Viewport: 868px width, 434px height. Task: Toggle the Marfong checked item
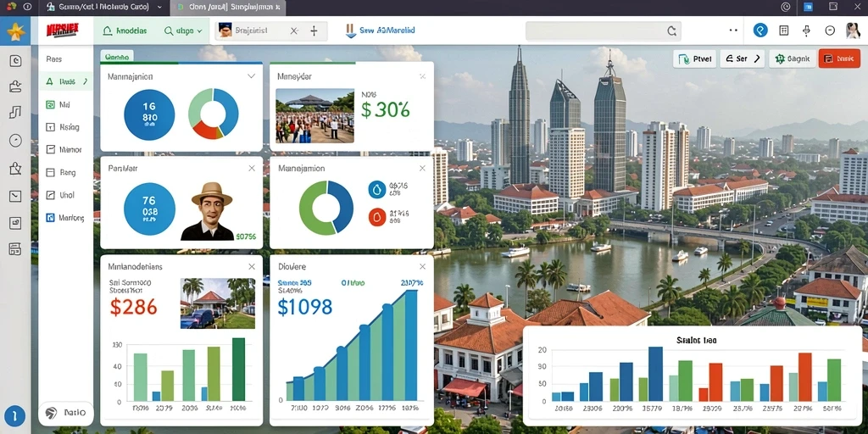[50, 218]
